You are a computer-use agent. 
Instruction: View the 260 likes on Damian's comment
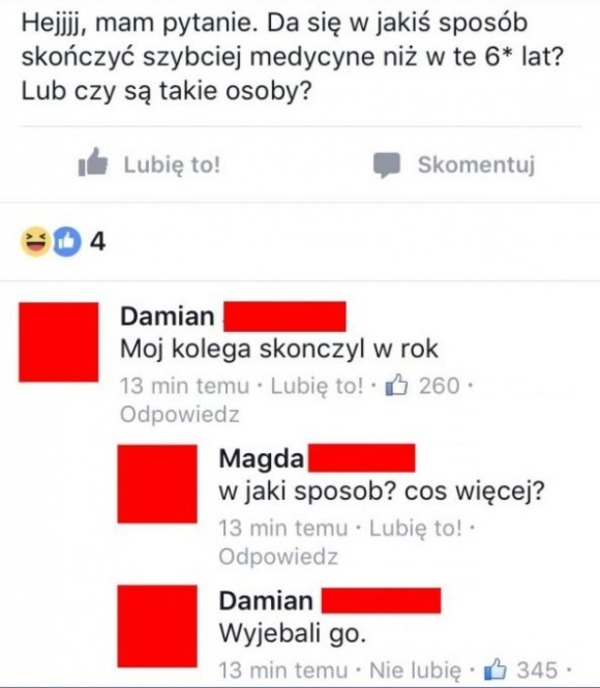click(438, 386)
